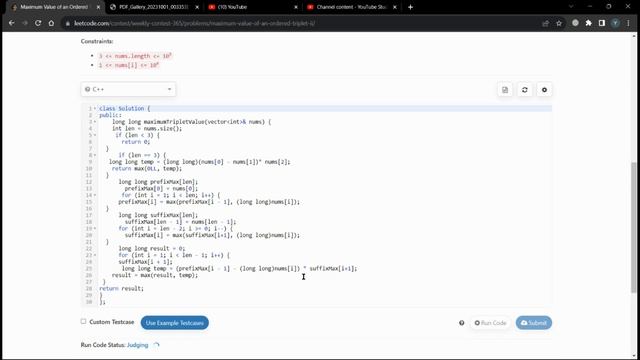Collapse the class Solution fold arrow
Image resolution: width=640 pixels, height=360 pixels.
[95, 109]
